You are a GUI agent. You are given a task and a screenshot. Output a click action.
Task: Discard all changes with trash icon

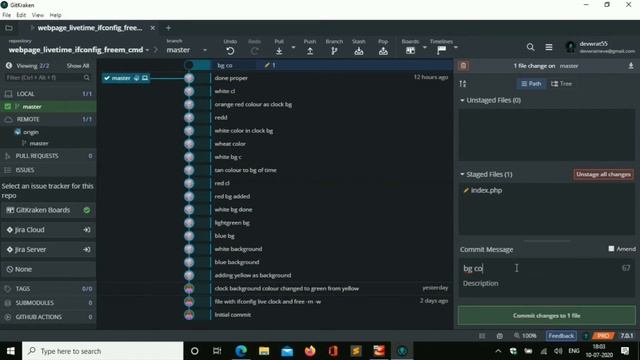tap(463, 66)
